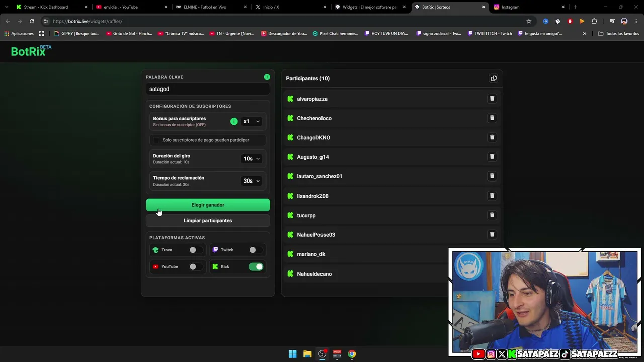Screen dimensions: 644x362
Task: Edit the Palabra clave field 'satagod'
Action: click(x=208, y=89)
